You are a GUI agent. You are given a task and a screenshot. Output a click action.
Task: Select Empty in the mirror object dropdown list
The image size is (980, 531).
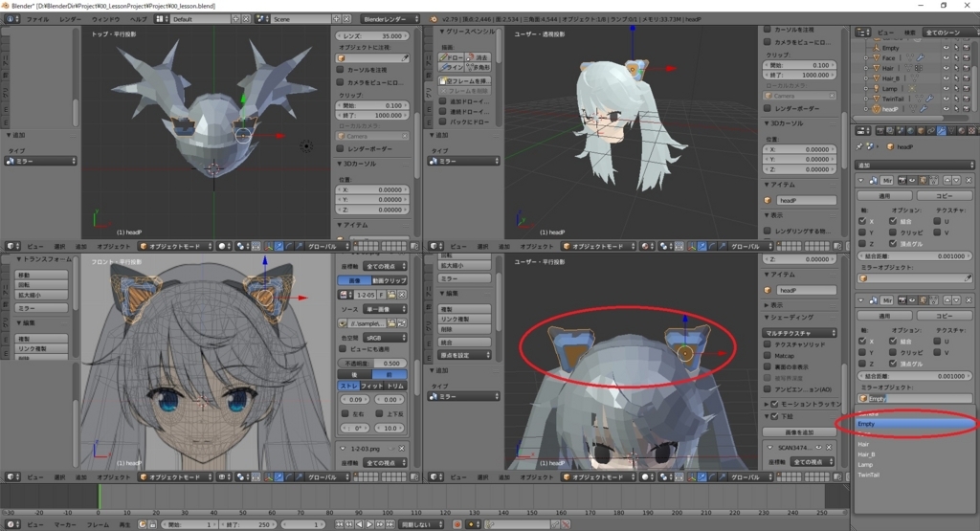tap(914, 424)
